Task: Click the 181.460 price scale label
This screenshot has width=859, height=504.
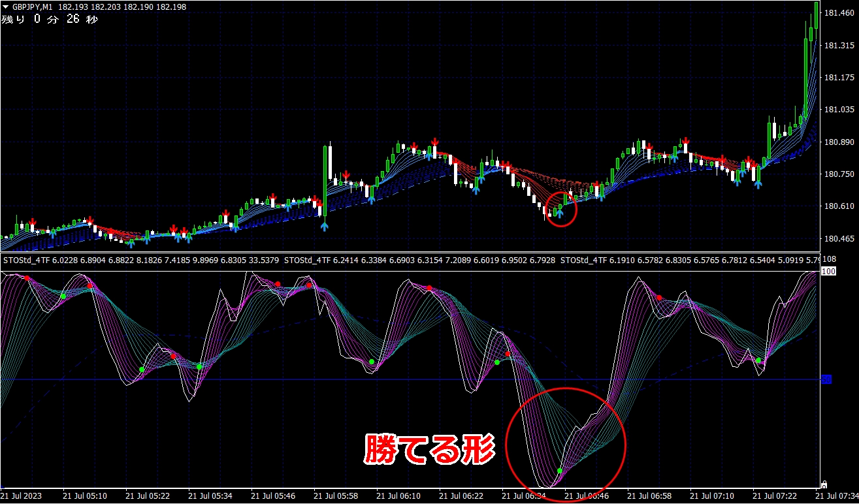Action: click(x=839, y=13)
